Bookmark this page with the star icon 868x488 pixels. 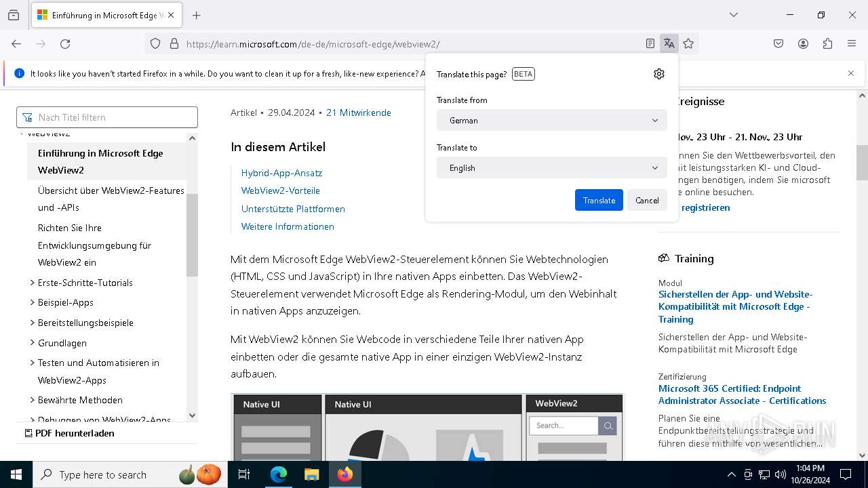(688, 44)
